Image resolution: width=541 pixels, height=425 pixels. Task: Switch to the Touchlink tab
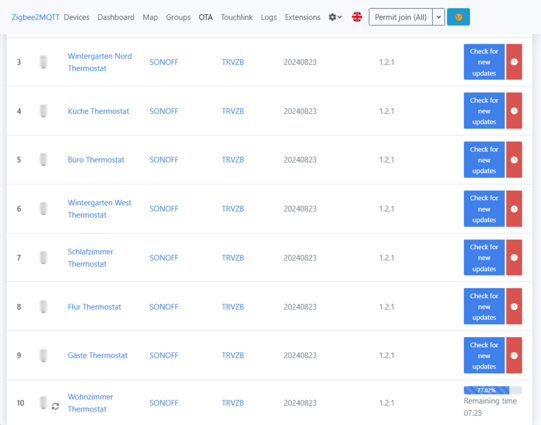pyautogui.click(x=237, y=17)
